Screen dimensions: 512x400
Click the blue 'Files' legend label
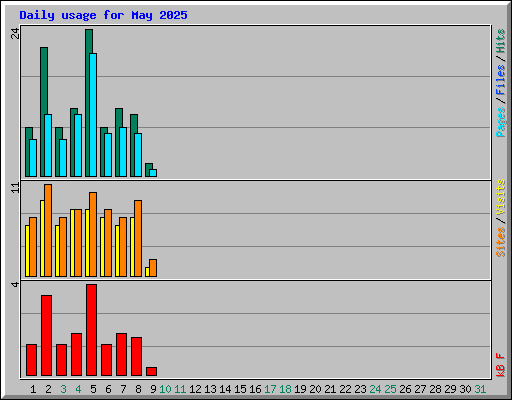coord(500,80)
